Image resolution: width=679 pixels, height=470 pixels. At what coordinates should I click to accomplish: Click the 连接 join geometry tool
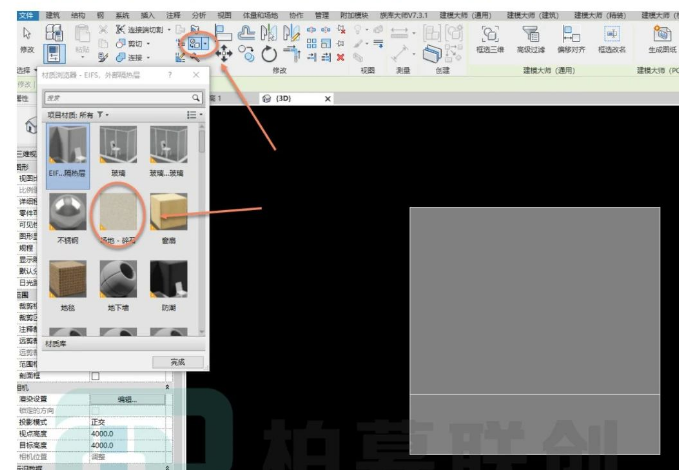coord(129,57)
